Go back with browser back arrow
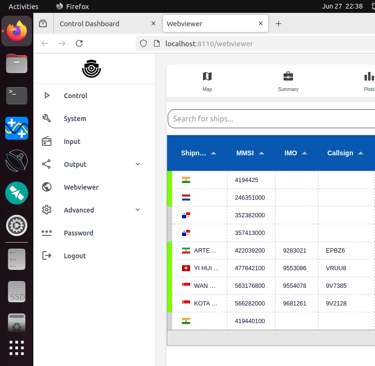Viewport: 375px width, 366px height. pyautogui.click(x=45, y=43)
